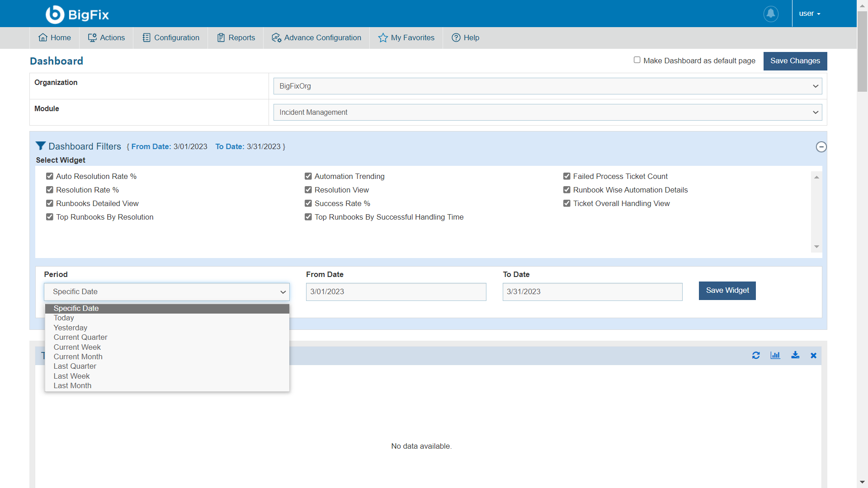Click the Save Changes button
The width and height of the screenshot is (868, 488).
[x=795, y=61]
